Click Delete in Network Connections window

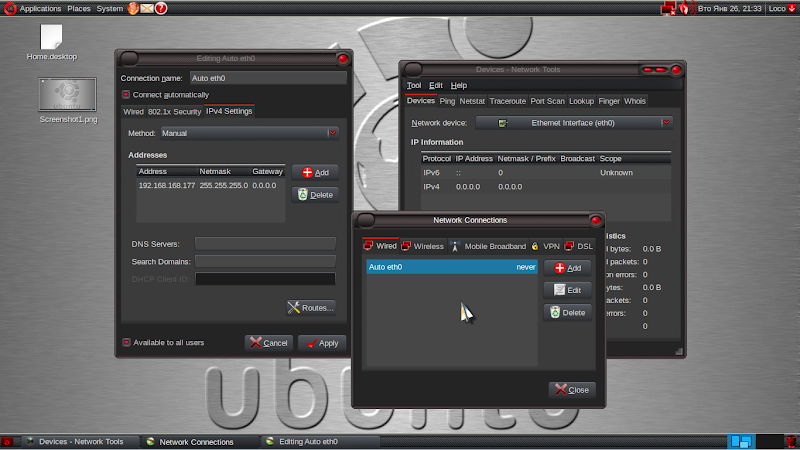[567, 312]
